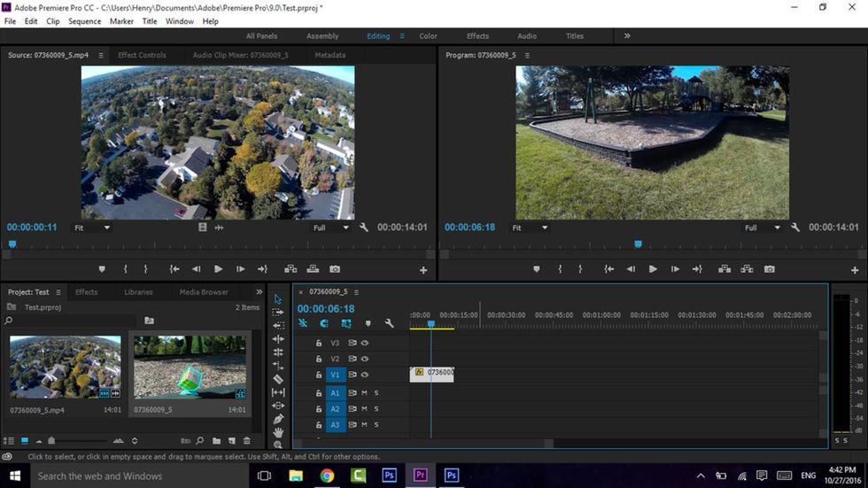868x488 pixels.
Task: Switch to the Color workspace
Action: (x=428, y=36)
